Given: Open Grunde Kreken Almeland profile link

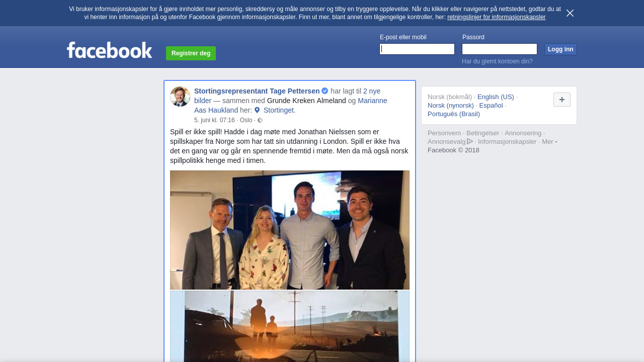Looking at the screenshot, I should coord(306,101).
